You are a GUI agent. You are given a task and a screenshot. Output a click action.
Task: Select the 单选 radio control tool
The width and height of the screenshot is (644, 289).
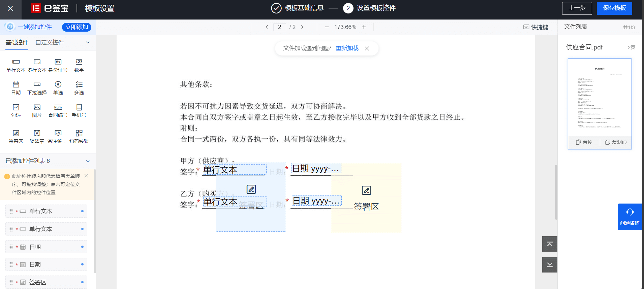(58, 88)
